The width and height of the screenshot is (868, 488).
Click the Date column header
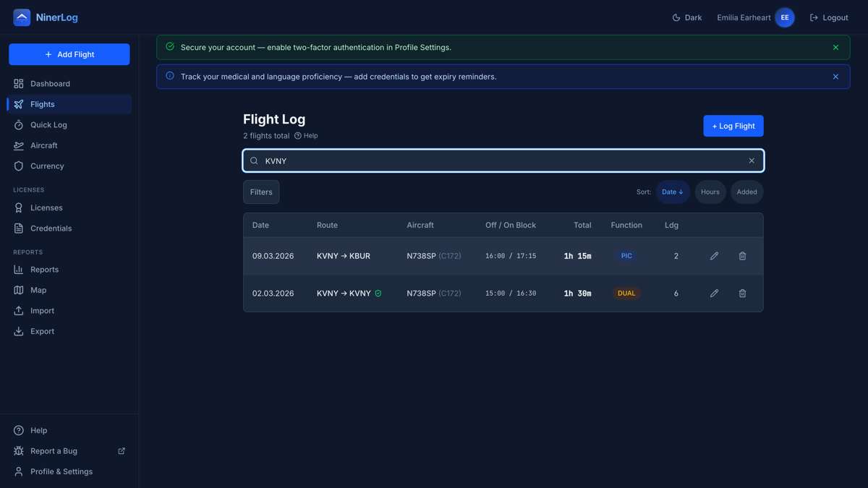click(260, 225)
